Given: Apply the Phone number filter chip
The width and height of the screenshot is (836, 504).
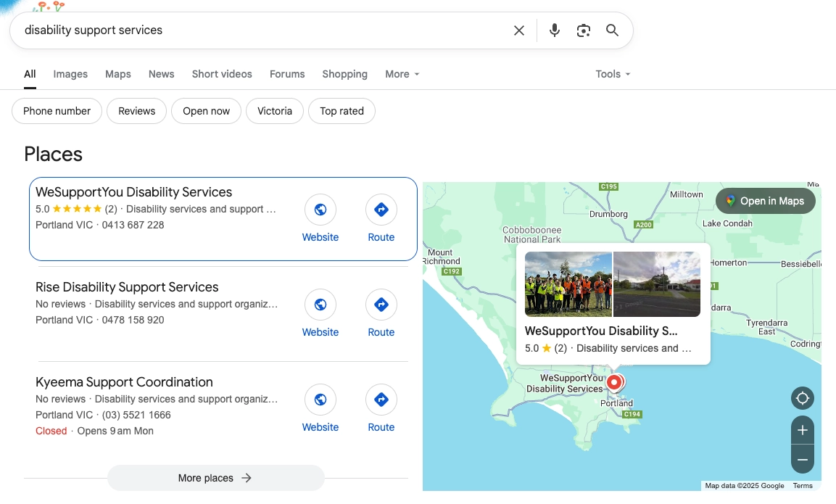Looking at the screenshot, I should (57, 111).
